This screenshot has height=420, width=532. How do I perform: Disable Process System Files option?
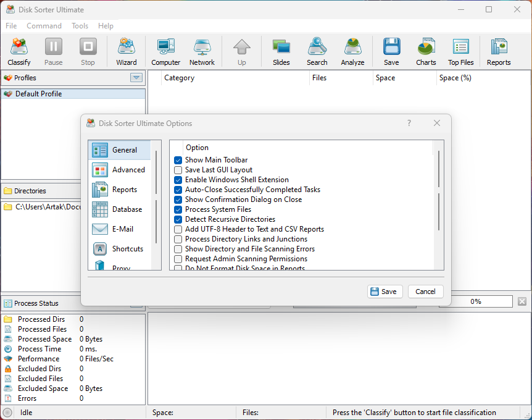click(178, 209)
